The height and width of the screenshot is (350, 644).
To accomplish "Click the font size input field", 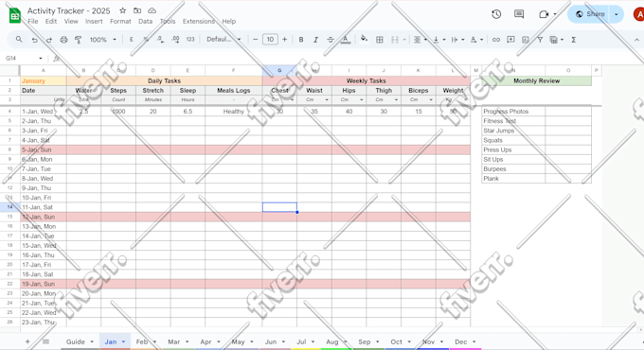I will 270,40.
